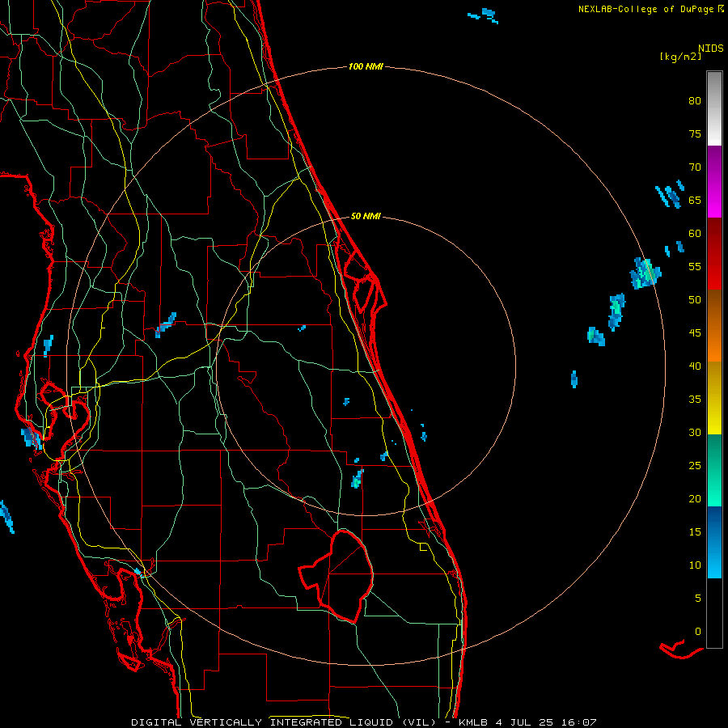Pick the white-gray segment of the color scale
This screenshot has height=728, width=728.
point(714,108)
